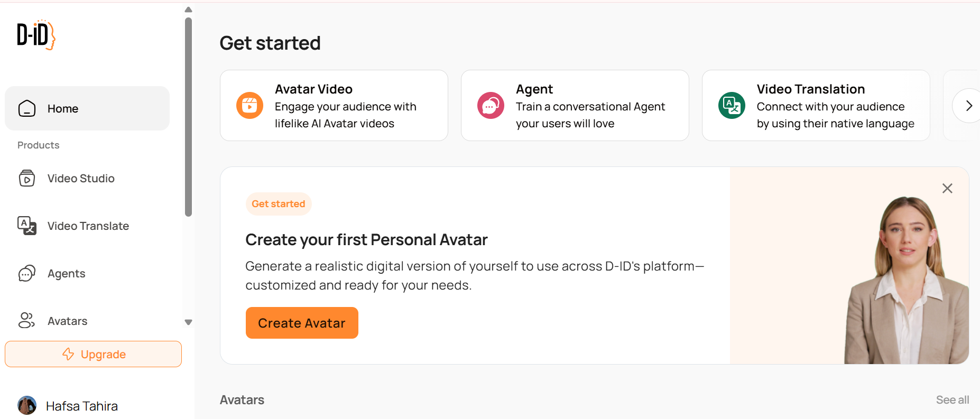Click the Video Studio play icon
The height and width of the screenshot is (419, 980).
(27, 179)
